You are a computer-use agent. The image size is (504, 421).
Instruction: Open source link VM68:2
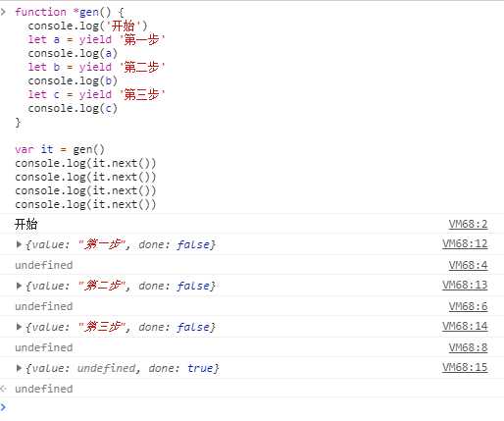468,224
